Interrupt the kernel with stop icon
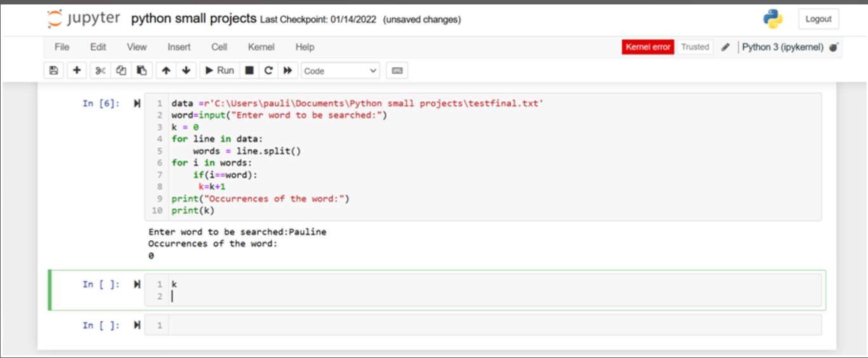The image size is (868, 358). coord(249,70)
